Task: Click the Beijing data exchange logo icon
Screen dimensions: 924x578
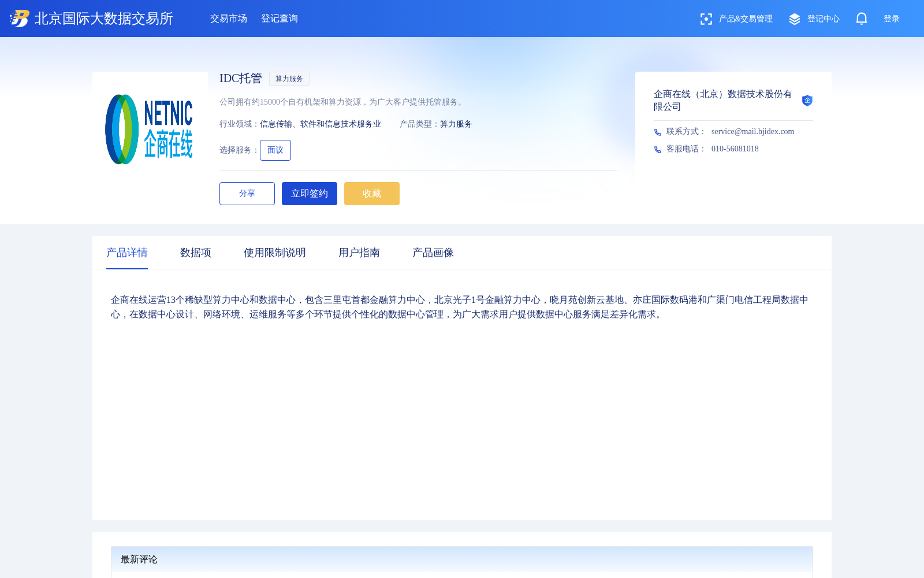Action: (x=20, y=18)
